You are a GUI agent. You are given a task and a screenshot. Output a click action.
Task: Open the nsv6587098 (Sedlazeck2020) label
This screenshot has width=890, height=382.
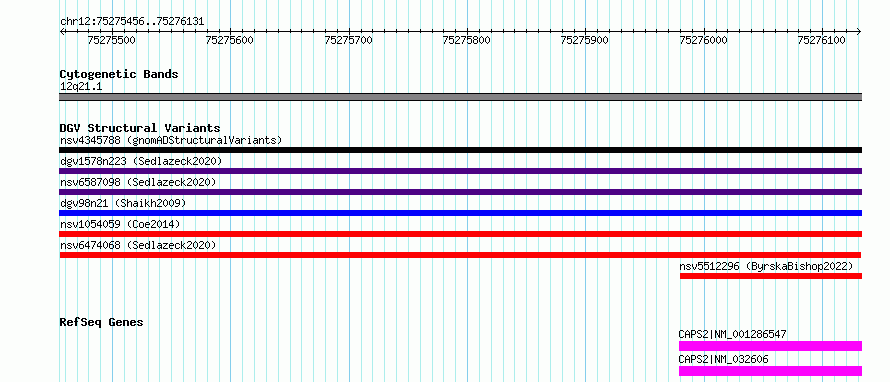click(x=138, y=182)
